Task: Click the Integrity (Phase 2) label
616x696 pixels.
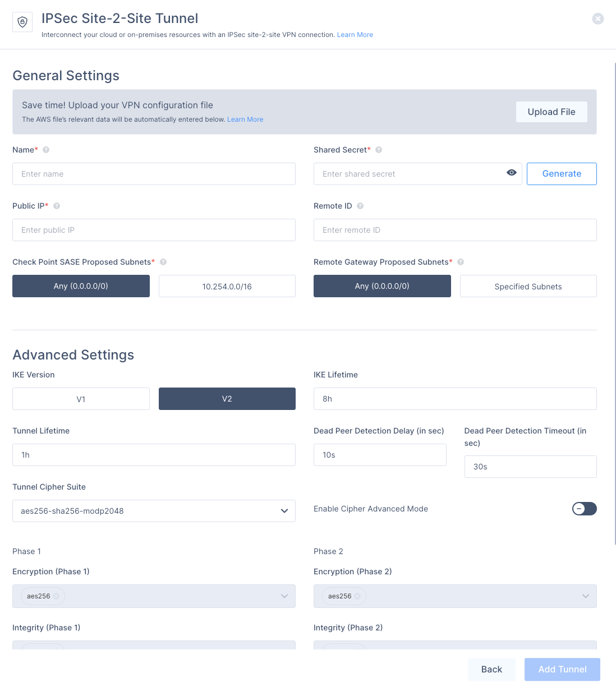Action: click(348, 628)
